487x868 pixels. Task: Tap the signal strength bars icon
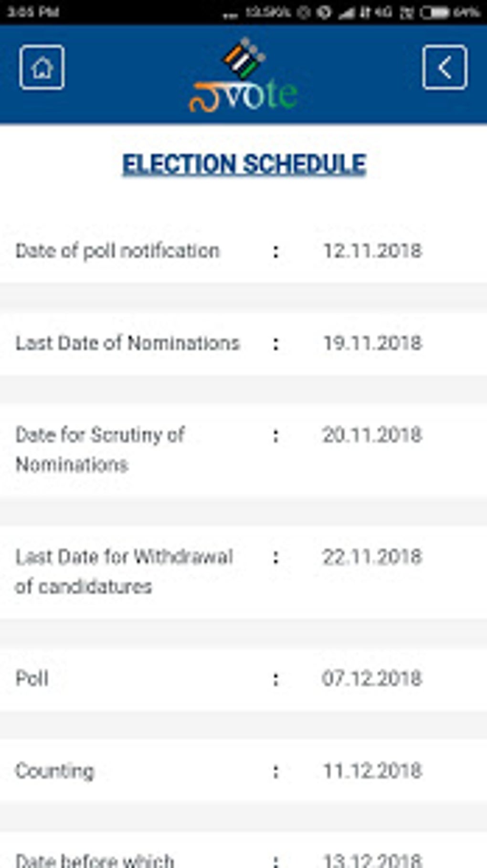pos(347,12)
